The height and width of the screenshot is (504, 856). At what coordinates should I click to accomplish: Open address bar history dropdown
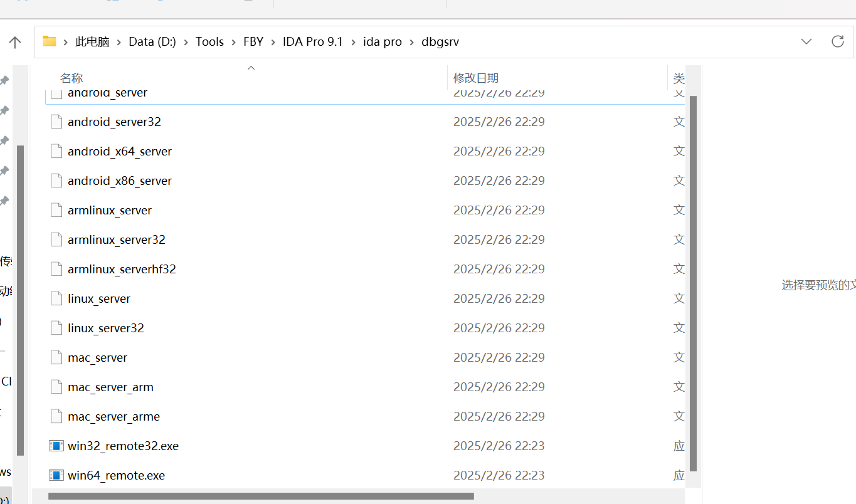coord(806,42)
